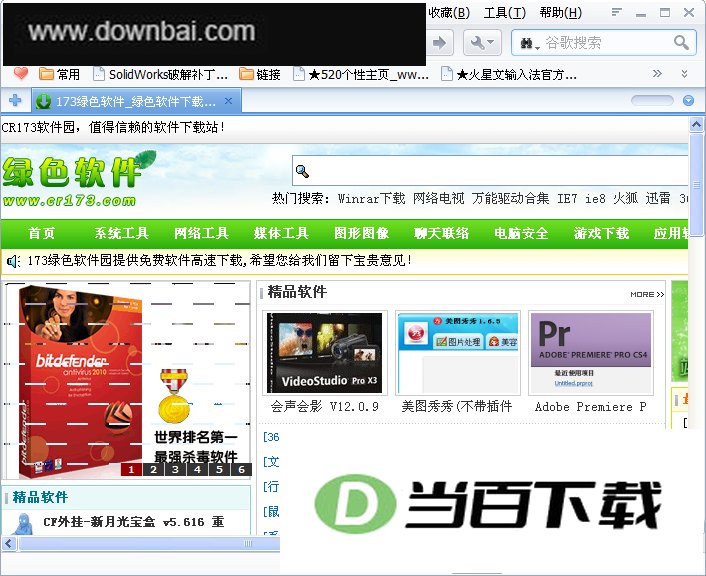The image size is (706, 576).
Task: Select banner slide number 5
Action: pyautogui.click(x=219, y=470)
